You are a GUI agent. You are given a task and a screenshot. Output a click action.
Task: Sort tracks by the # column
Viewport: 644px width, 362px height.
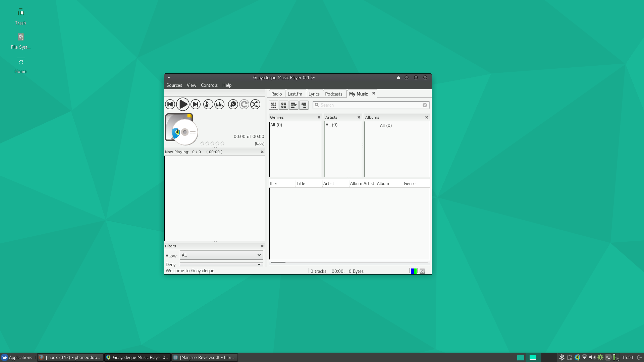tap(282, 183)
